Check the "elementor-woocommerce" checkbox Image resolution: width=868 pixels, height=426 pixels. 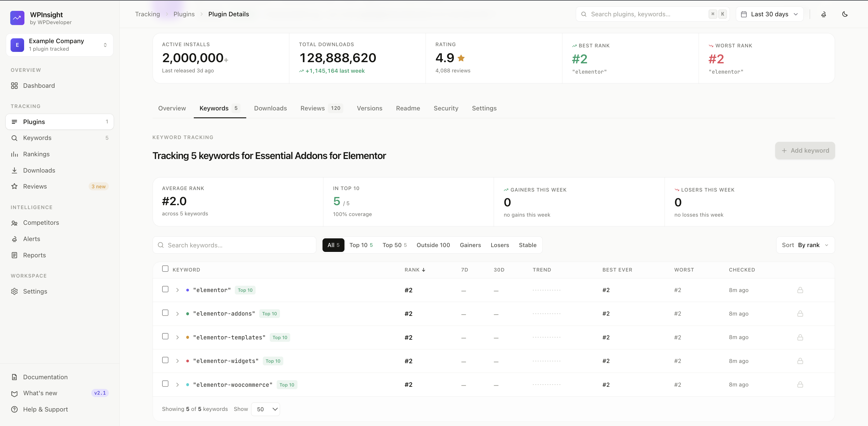coord(165,384)
